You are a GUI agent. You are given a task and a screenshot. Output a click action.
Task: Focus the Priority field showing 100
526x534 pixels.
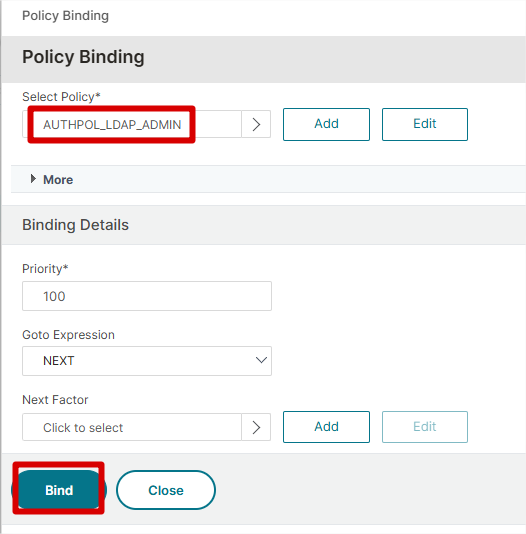147,296
